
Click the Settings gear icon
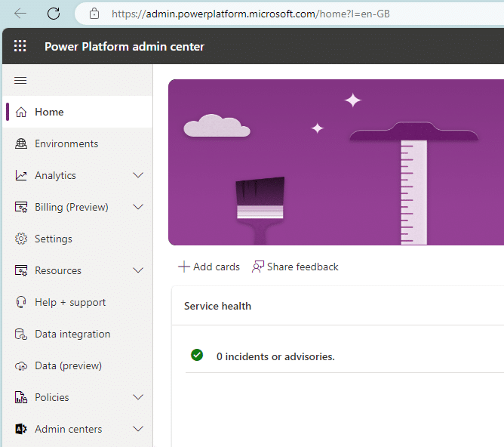coord(20,239)
